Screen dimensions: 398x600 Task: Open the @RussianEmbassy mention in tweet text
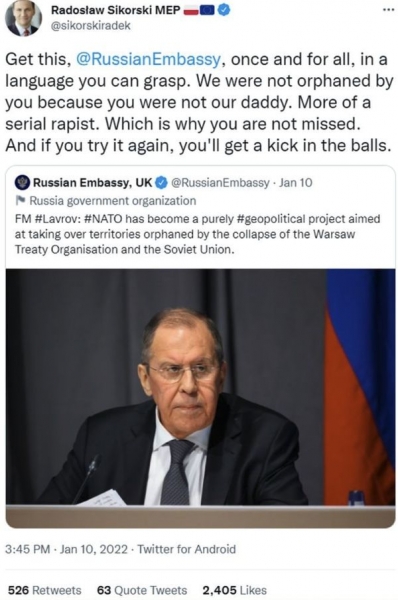coord(148,59)
